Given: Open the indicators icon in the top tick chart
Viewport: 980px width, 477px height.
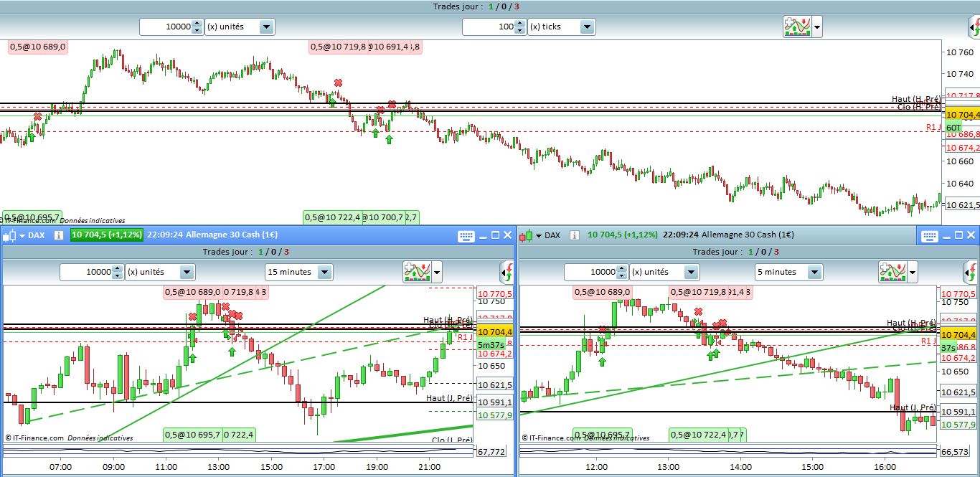Looking at the screenshot, I should [x=797, y=27].
